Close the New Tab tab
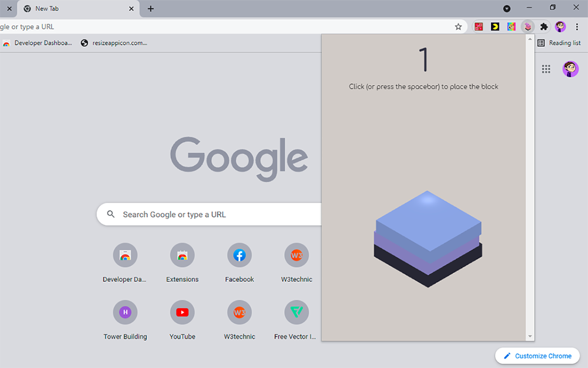The height and width of the screenshot is (368, 588). 131,9
